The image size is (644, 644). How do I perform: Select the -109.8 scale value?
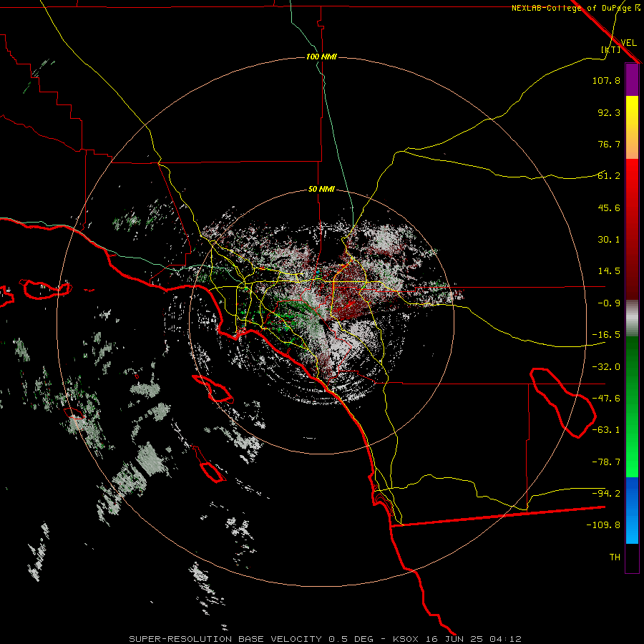pos(603,525)
